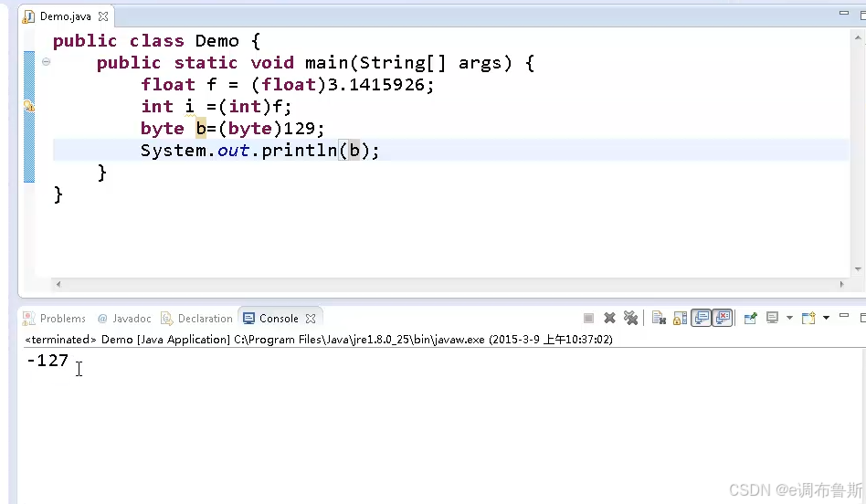The image size is (866, 504).
Task: Select the Demo.java editor tab
Action: click(x=65, y=16)
